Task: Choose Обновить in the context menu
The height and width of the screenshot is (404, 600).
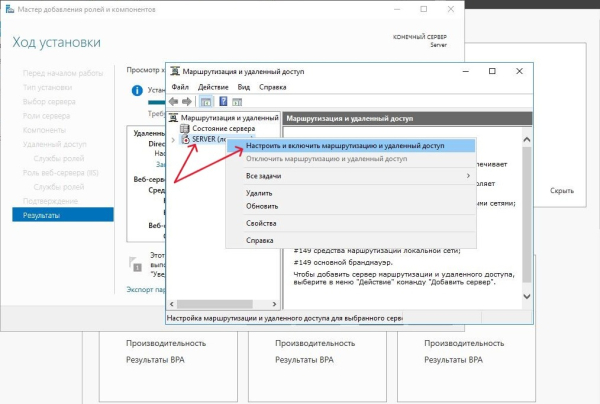Action: tap(351, 206)
